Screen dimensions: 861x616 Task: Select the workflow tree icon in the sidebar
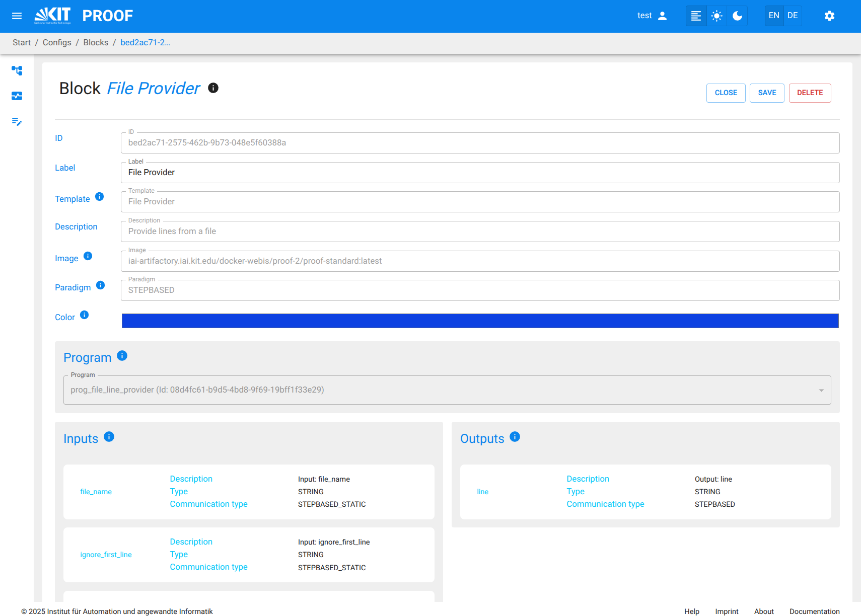coord(17,70)
